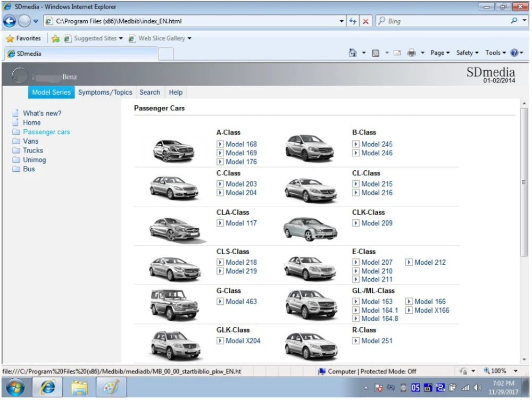The width and height of the screenshot is (532, 400).
Task: Open the Safety menu dropdown
Action: pos(467,53)
